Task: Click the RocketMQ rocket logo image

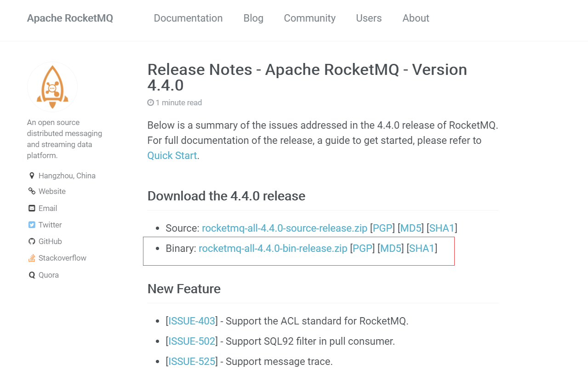Action: (52, 87)
